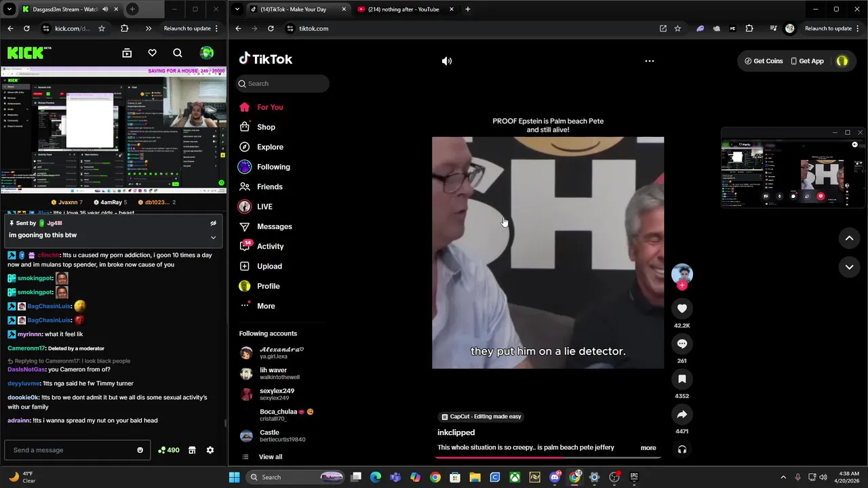Go back in the Kick browser window
The image size is (868, 488).
(10, 28)
